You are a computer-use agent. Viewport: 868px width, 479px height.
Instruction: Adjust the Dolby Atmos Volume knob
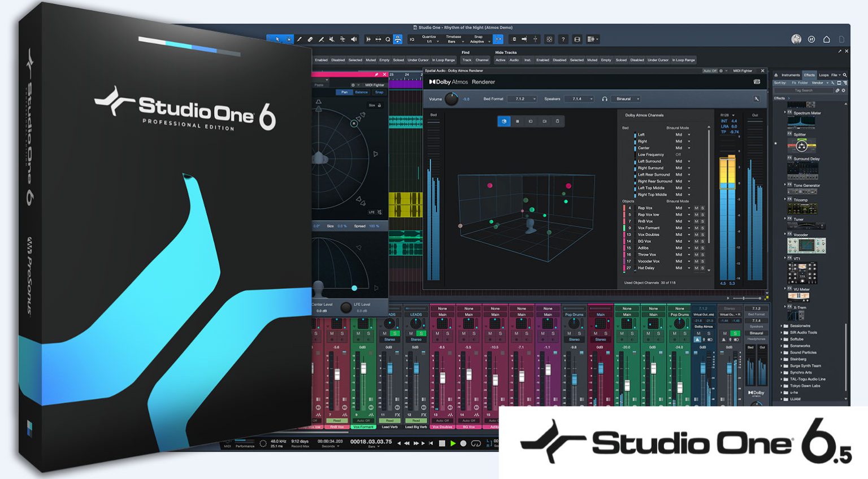452,98
